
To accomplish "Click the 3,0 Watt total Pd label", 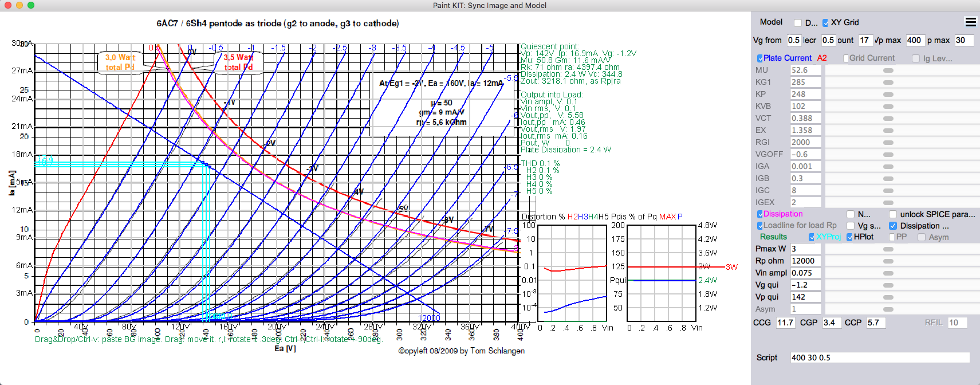I will point(120,62).
